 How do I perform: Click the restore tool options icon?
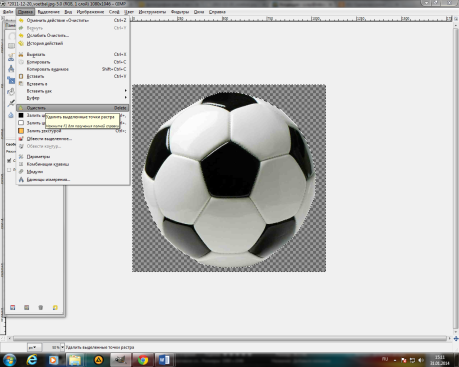pos(27,307)
